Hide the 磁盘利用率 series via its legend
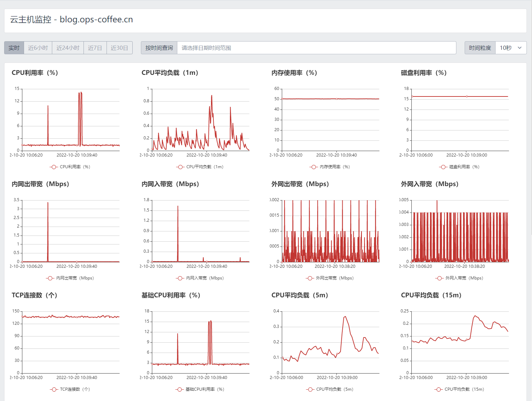Image resolution: width=532 pixels, height=401 pixels. pyautogui.click(x=443, y=167)
